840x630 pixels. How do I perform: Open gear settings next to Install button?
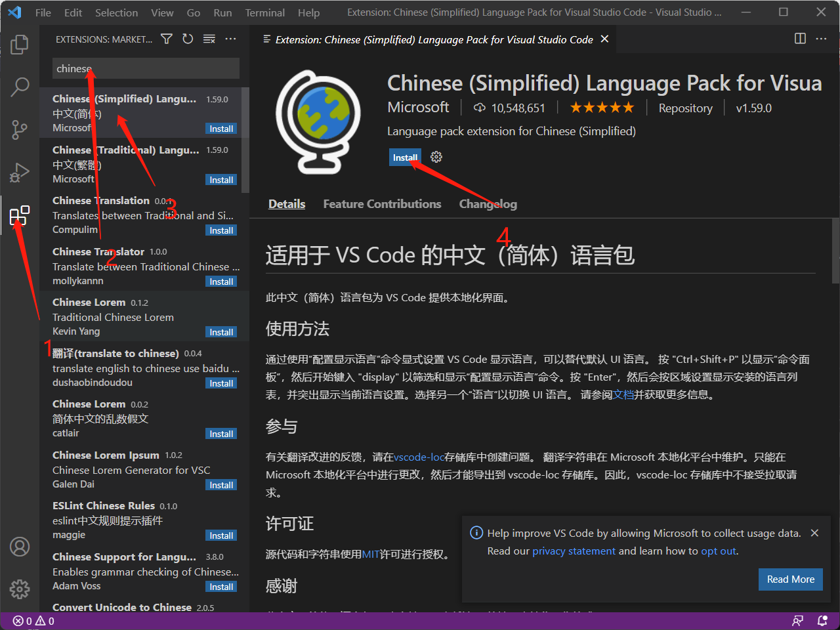pyautogui.click(x=436, y=157)
